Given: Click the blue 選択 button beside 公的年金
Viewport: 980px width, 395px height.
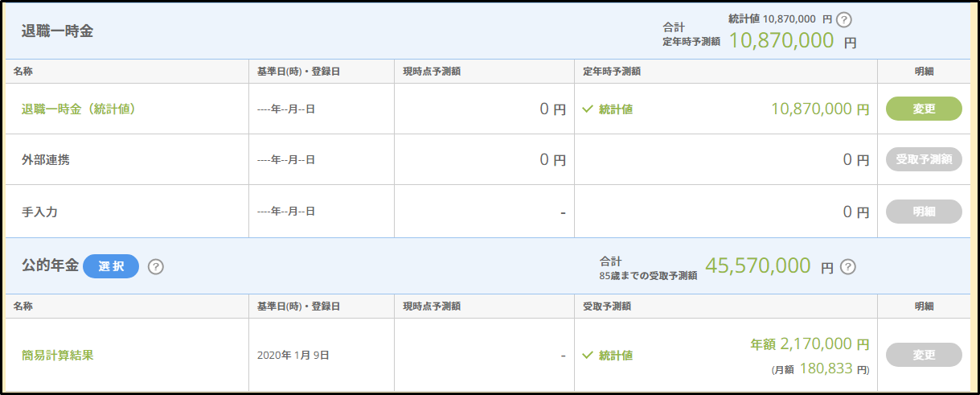Looking at the screenshot, I should tap(111, 266).
